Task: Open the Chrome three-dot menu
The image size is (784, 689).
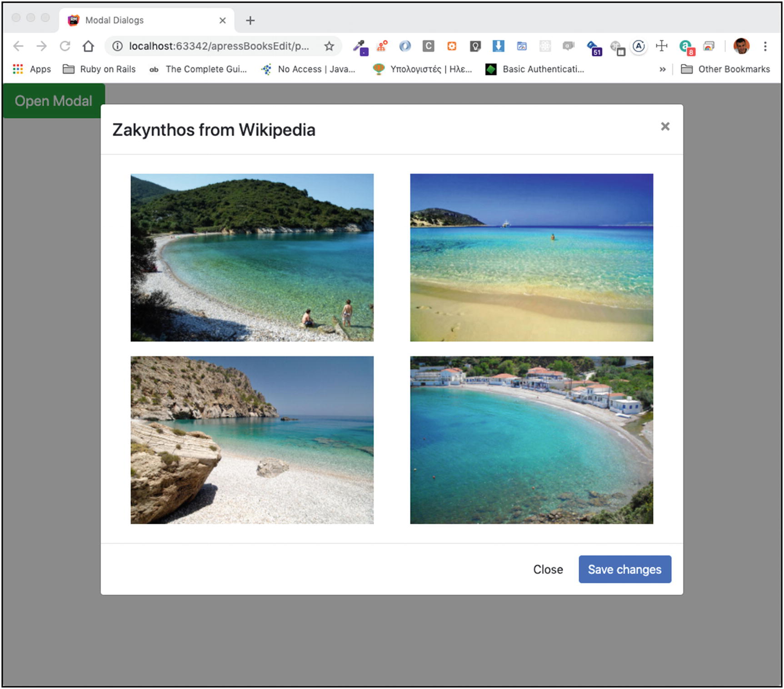Action: (x=765, y=46)
